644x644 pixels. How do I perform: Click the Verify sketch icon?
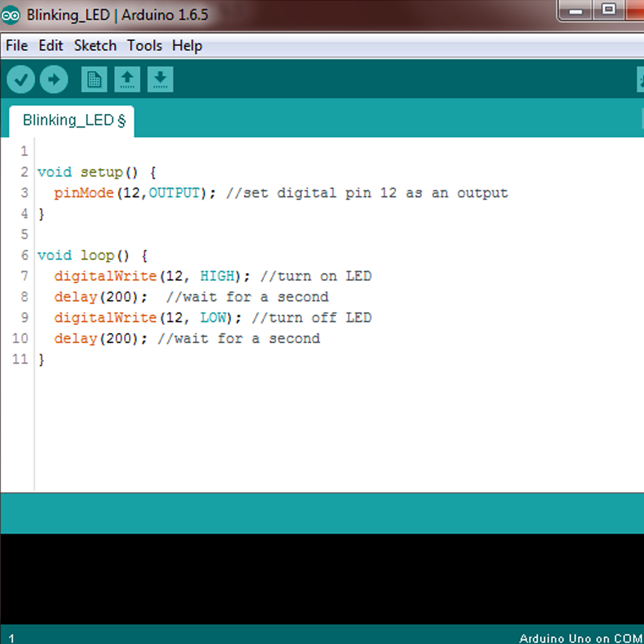21,79
